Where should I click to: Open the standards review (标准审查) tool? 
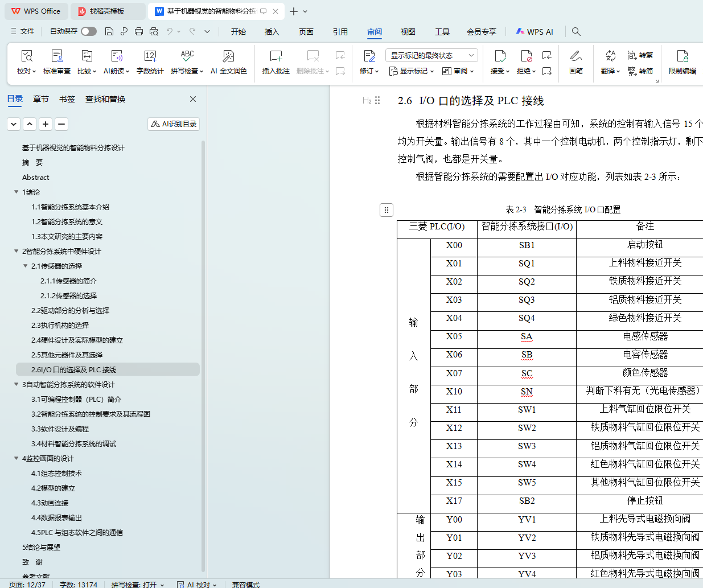(x=57, y=56)
